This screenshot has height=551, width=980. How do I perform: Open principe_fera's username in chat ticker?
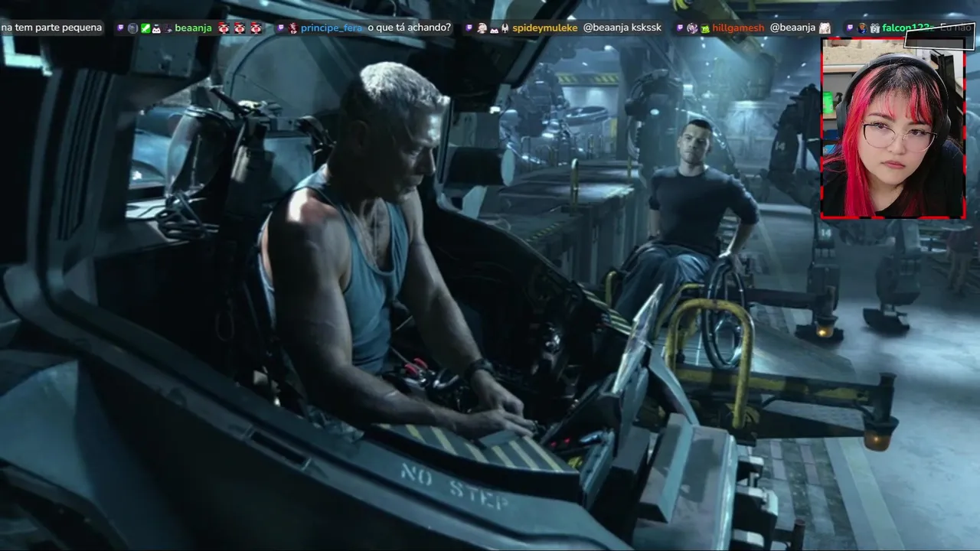coord(332,28)
